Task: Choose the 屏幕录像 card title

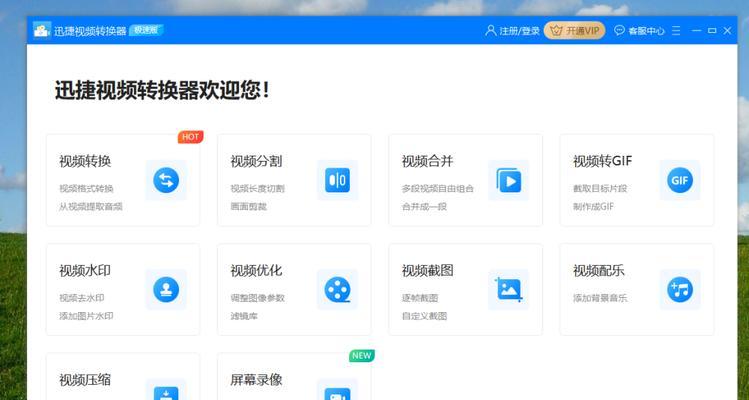Action: 256,380
